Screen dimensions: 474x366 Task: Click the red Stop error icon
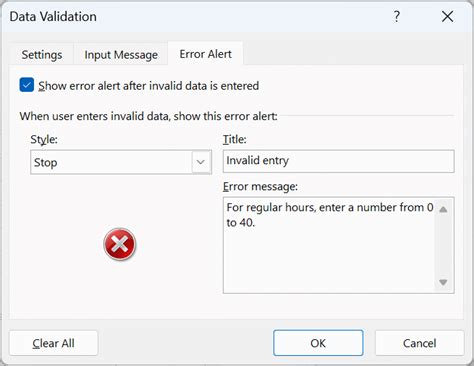[120, 244]
